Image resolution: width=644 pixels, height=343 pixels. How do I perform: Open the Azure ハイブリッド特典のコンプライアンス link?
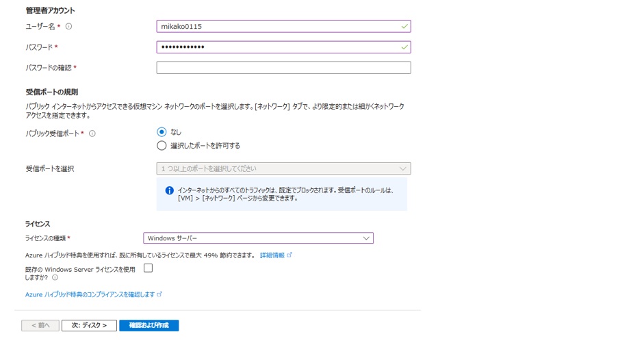tap(90, 294)
